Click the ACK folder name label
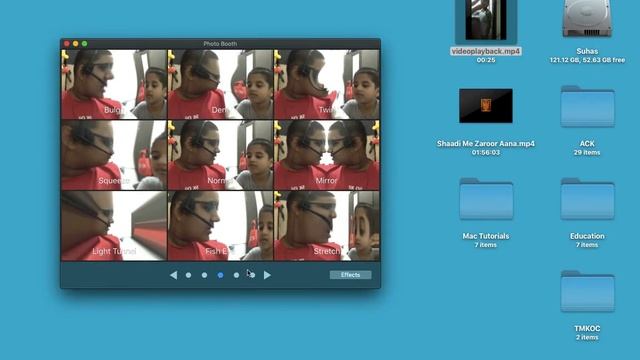The height and width of the screenshot is (360, 640). coord(587,144)
